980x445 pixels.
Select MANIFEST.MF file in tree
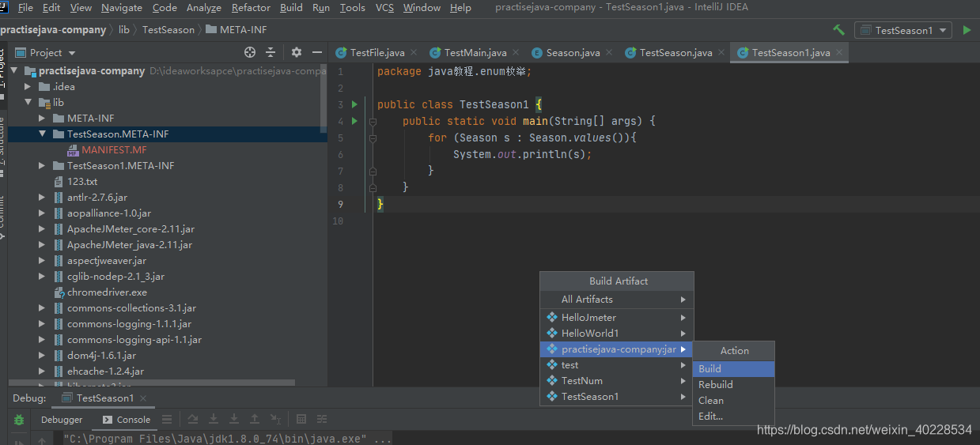[114, 150]
